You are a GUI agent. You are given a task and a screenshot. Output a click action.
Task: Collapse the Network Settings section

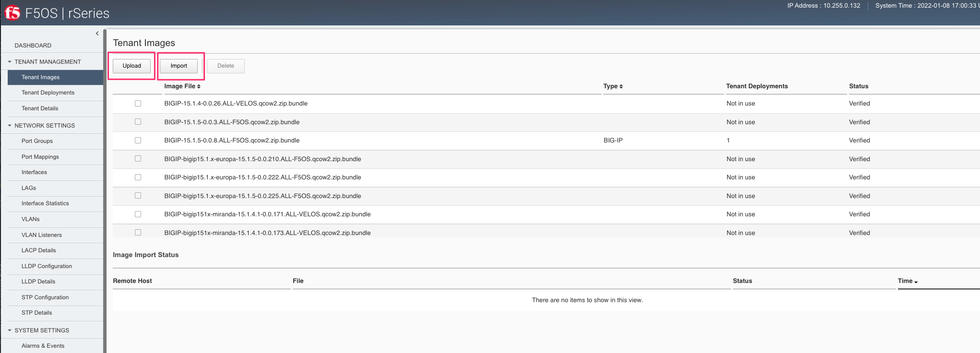10,126
